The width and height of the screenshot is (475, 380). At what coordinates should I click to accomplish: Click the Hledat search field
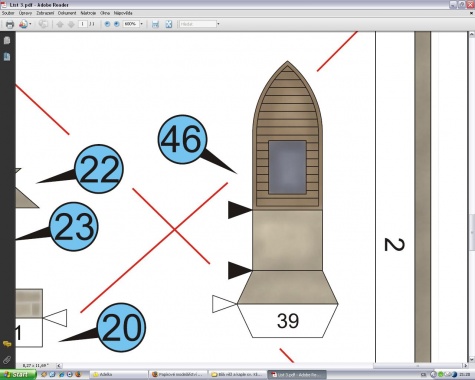(x=198, y=24)
